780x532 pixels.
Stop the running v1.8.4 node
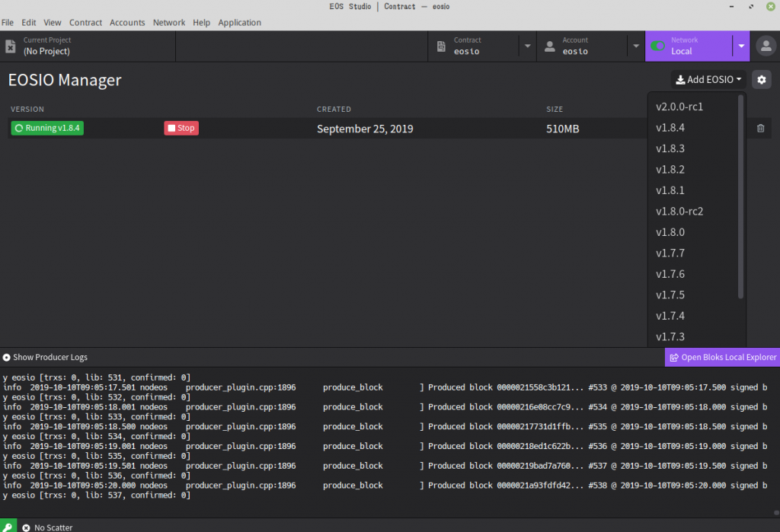181,128
